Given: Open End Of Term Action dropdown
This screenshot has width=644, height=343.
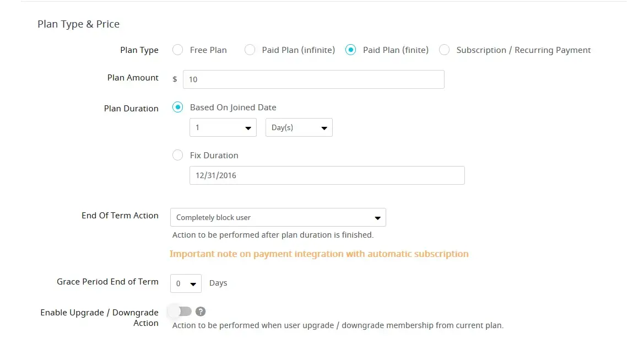Looking at the screenshot, I should (278, 217).
